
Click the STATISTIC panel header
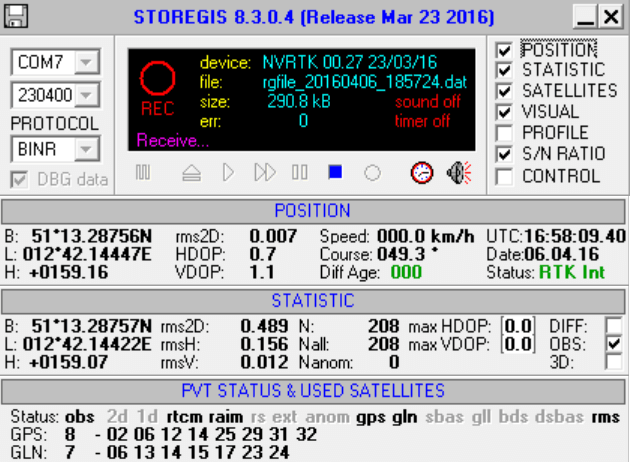[x=313, y=300]
